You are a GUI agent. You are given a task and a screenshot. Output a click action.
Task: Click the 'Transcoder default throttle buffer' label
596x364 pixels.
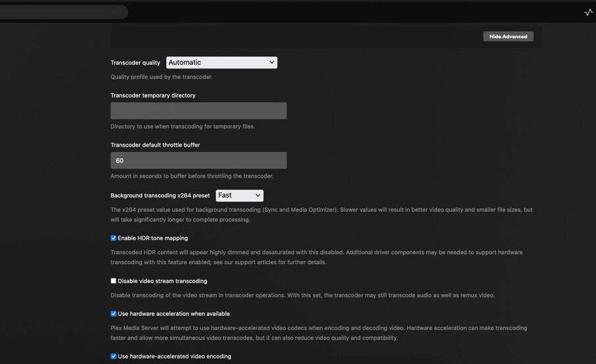155,145
